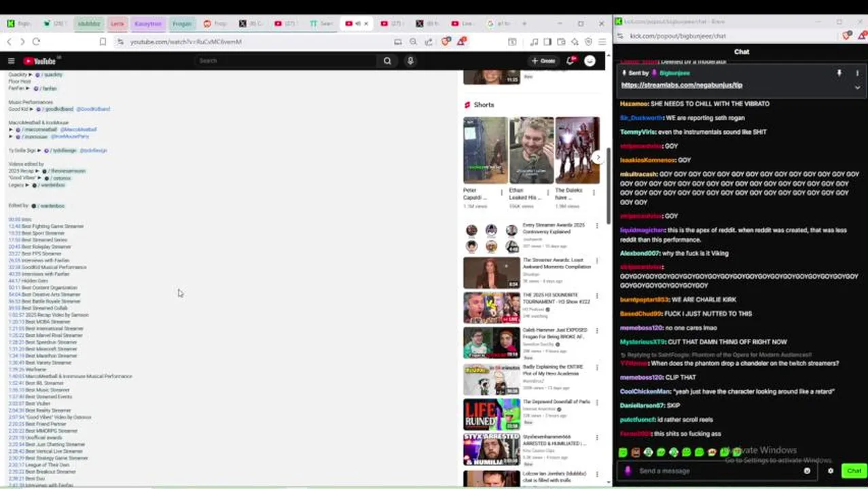Switch to the Reddit tab
This screenshot has width=868, height=489.
[x=215, y=23]
